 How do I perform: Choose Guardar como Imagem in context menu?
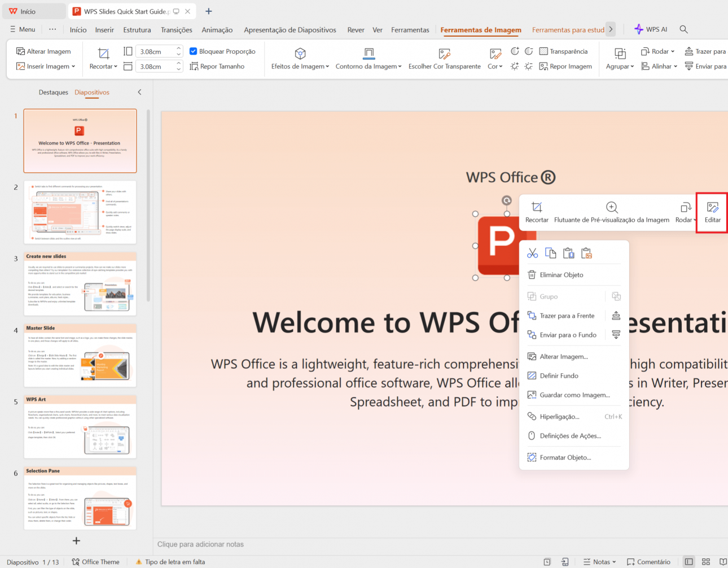tap(574, 395)
